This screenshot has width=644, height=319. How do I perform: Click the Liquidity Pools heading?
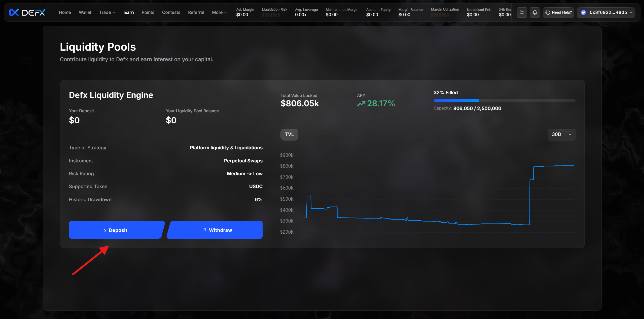pos(98,47)
